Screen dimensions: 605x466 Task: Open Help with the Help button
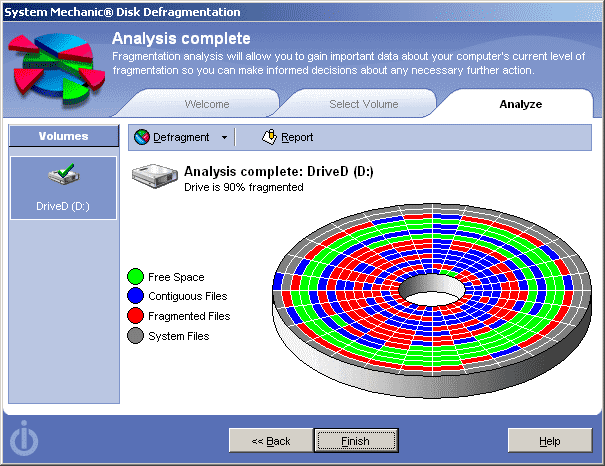549,441
